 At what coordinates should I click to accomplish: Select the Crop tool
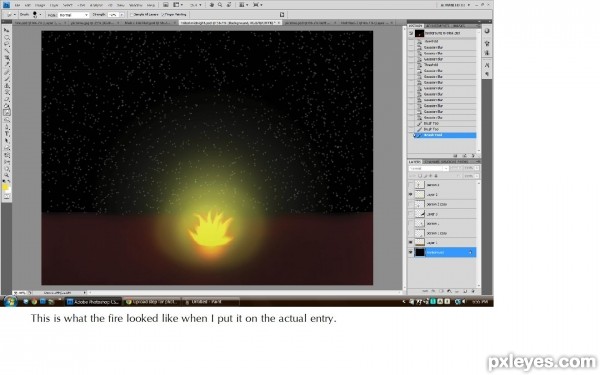pyautogui.click(x=7, y=58)
